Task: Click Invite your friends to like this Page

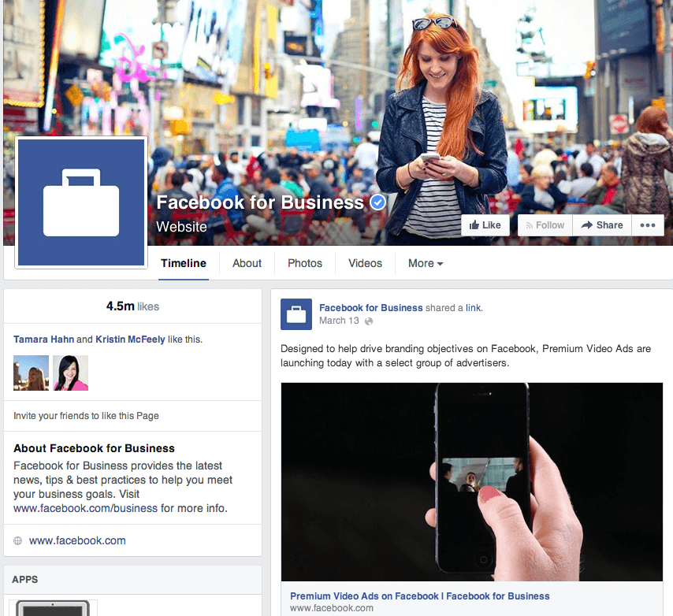Action: 86,416
